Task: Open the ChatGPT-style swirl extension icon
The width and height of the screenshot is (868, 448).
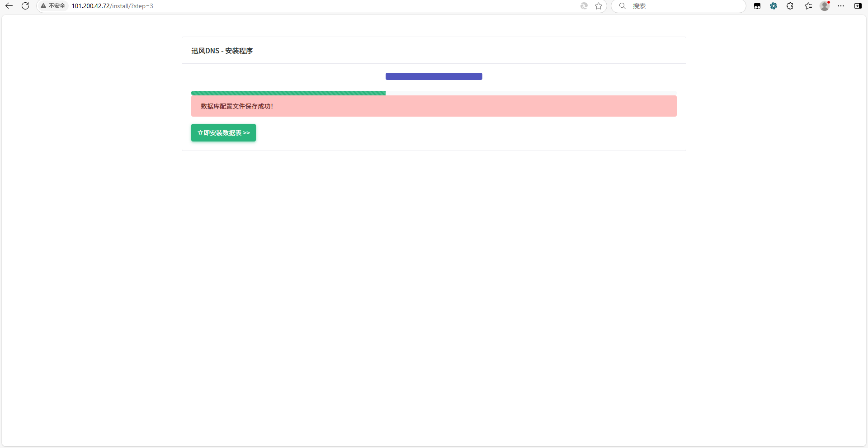Action: [x=774, y=6]
